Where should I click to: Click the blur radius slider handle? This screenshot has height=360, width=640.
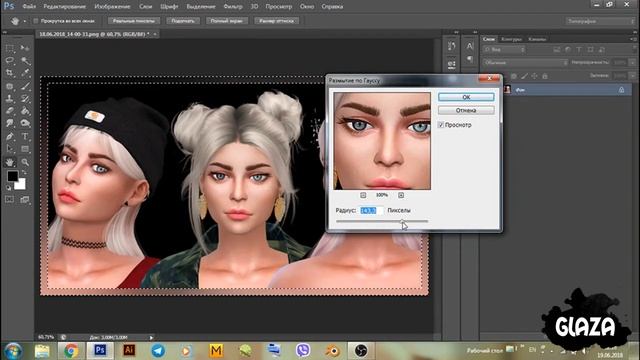click(402, 222)
